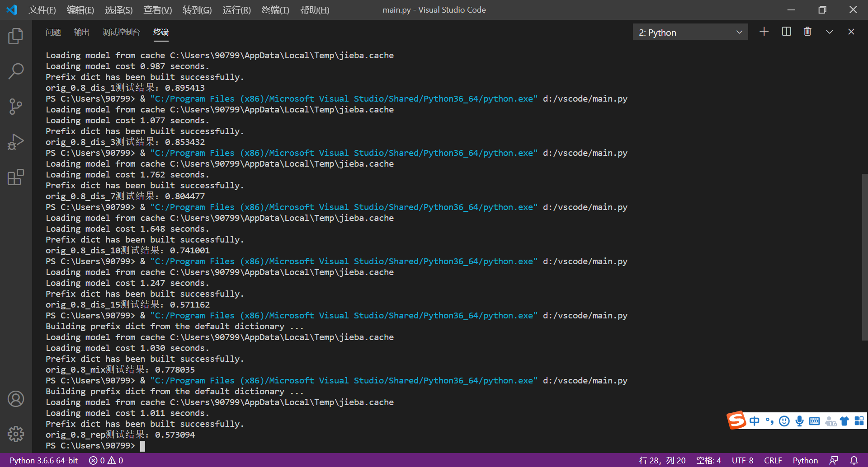Screen dimensions: 868x467
Task: Click errors and warnings count in status bar
Action: click(106, 460)
